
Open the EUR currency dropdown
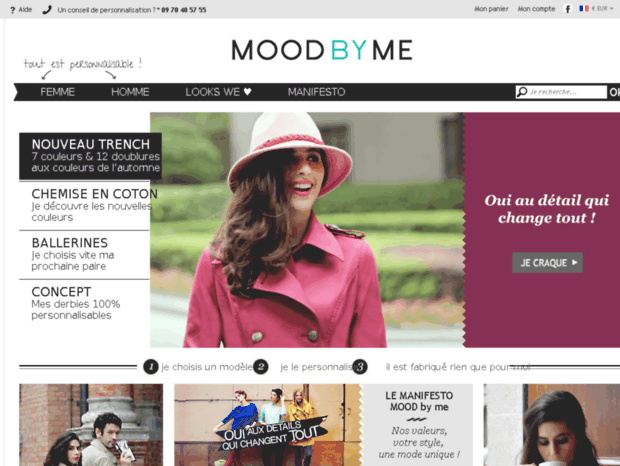602,9
